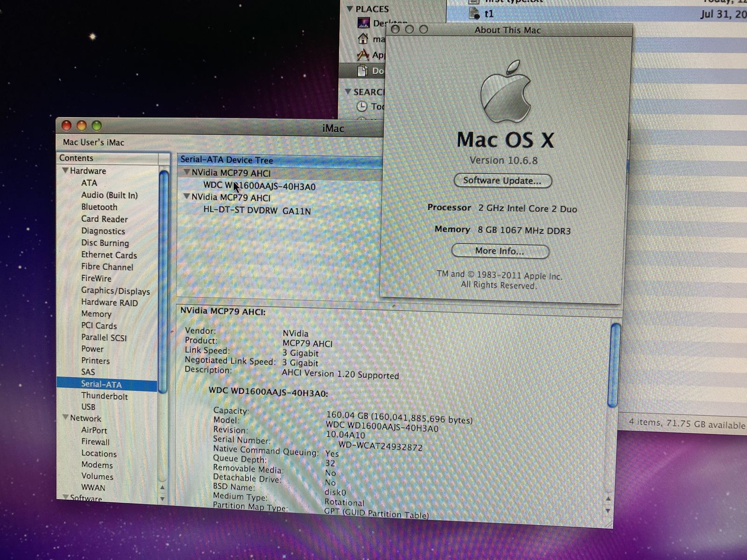Viewport: 747px width, 560px height.
Task: Click the Mac User's iMac label
Action: [93, 142]
